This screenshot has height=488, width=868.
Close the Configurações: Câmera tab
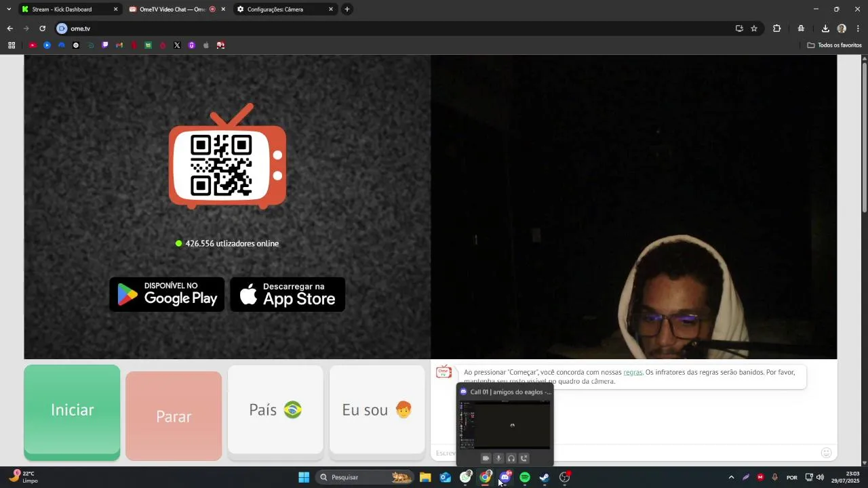tap(331, 9)
